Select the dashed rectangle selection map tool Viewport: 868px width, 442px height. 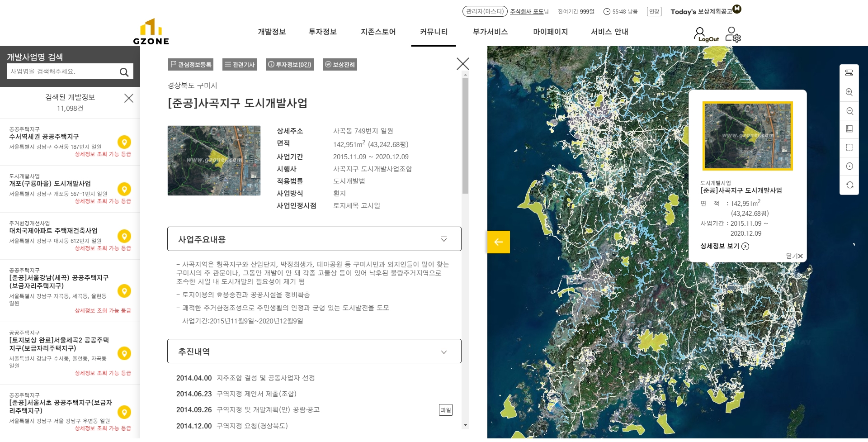coord(849,147)
